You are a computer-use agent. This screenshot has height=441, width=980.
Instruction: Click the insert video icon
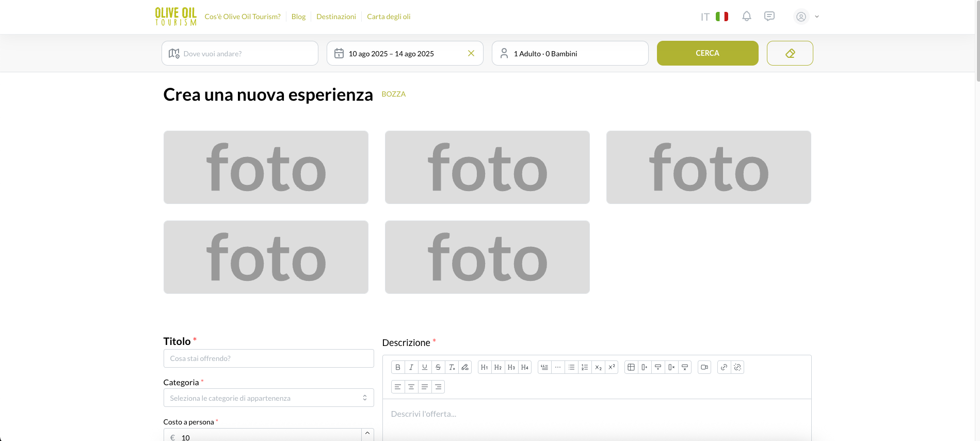(x=704, y=367)
